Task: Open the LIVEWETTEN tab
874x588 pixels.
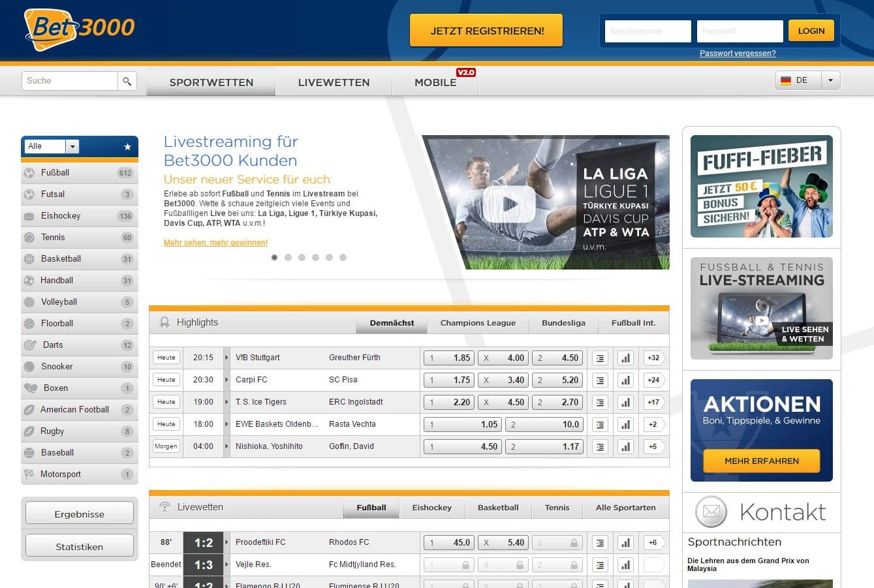Action: coord(334,82)
